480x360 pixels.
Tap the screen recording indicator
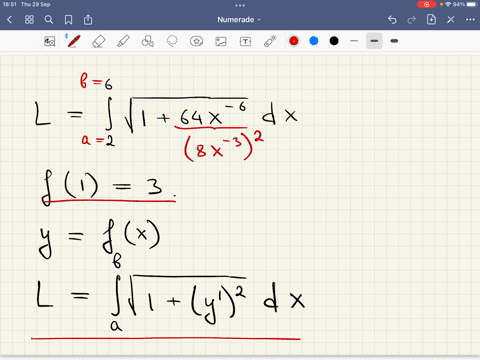426,4
